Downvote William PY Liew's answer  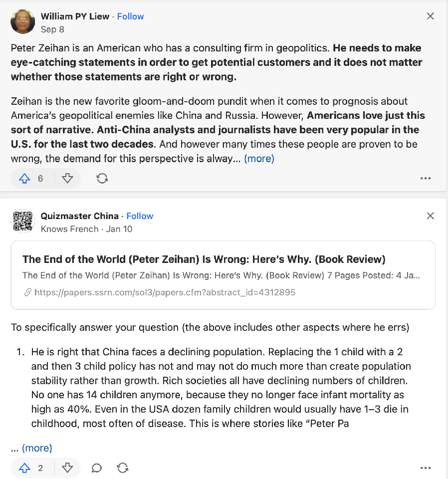(x=67, y=178)
